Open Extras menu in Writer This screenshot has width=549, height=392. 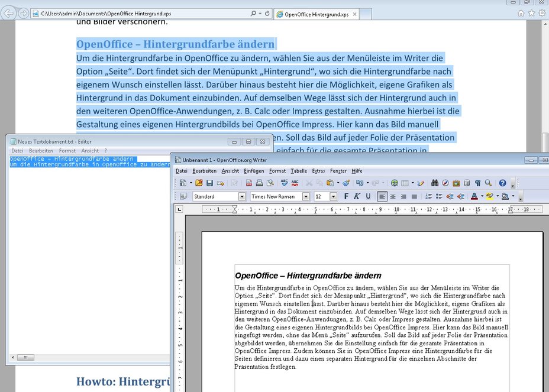[x=318, y=171]
